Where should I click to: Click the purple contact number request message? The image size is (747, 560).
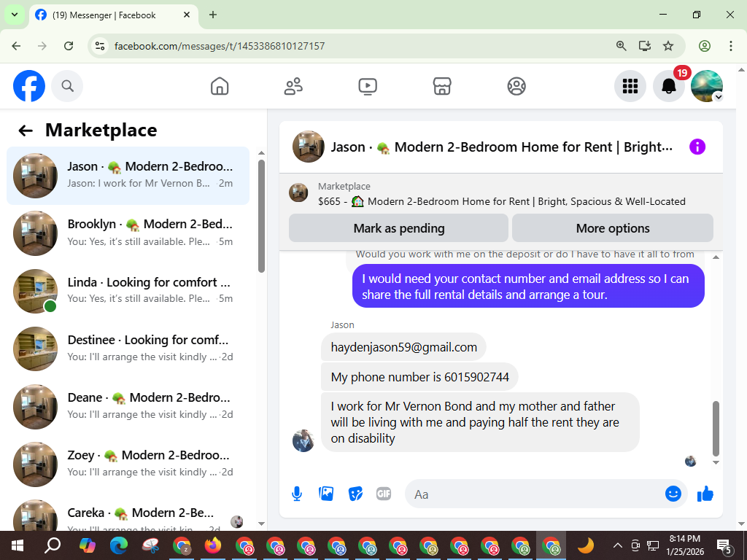click(528, 286)
